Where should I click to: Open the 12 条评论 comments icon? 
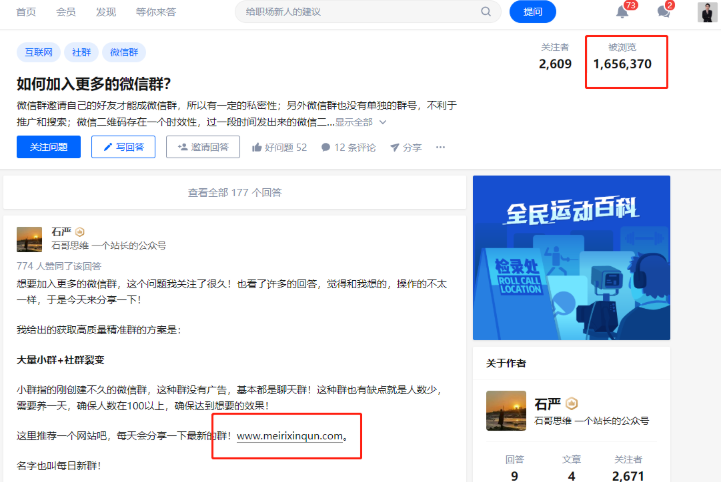coord(326,147)
